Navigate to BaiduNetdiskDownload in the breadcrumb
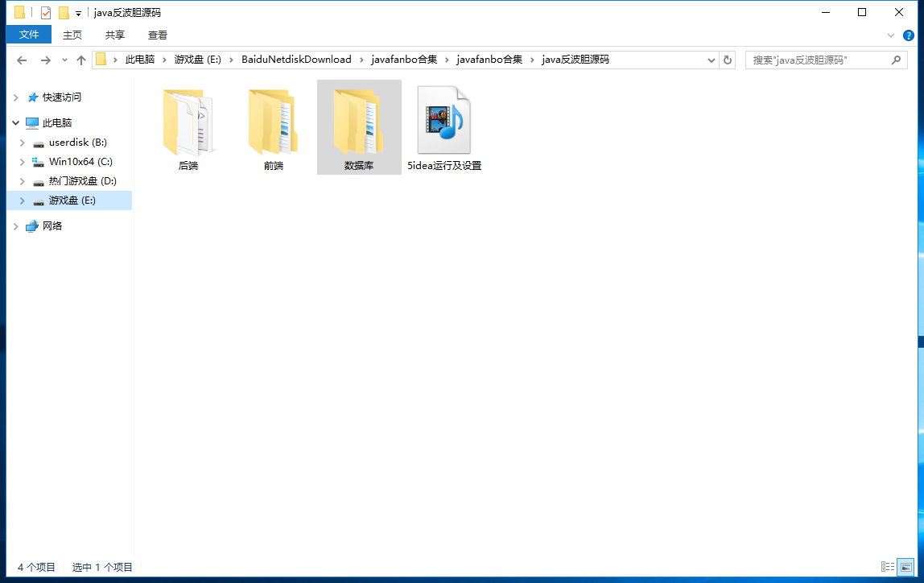 [x=296, y=60]
